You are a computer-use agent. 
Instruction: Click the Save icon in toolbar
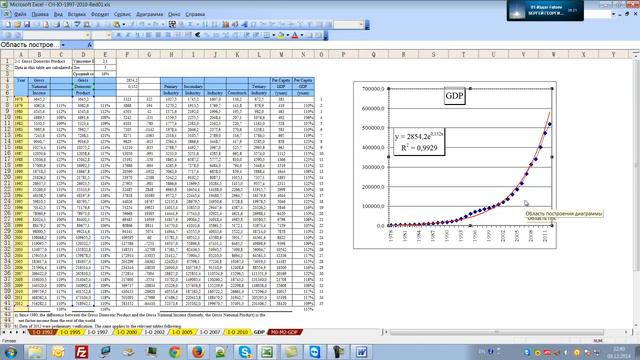(27, 24)
